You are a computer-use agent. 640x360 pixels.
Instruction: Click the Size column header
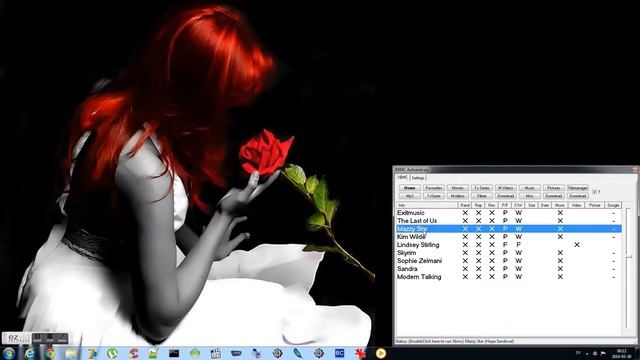click(531, 205)
